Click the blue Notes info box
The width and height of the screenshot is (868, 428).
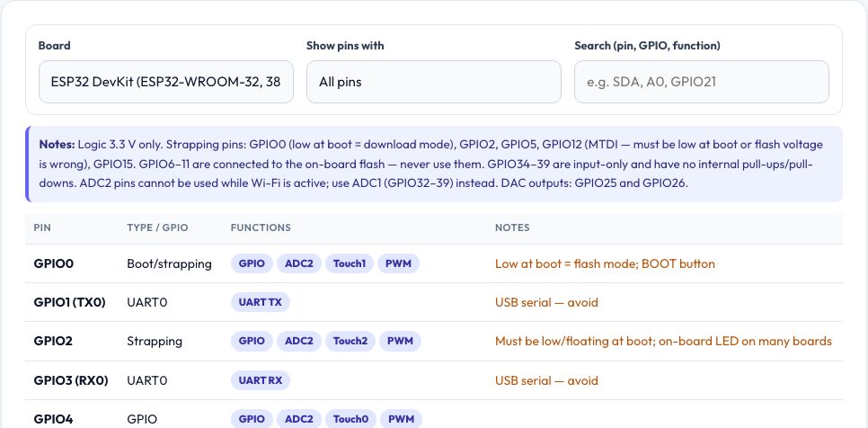(434, 164)
